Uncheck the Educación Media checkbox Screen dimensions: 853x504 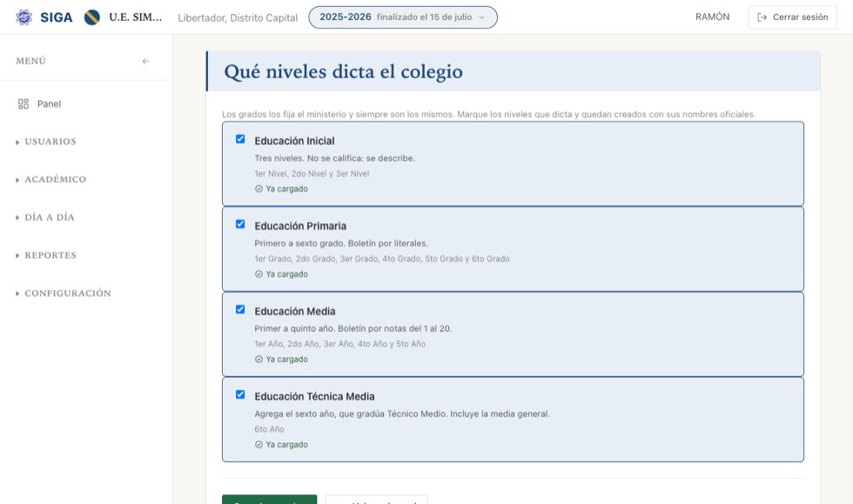240,309
